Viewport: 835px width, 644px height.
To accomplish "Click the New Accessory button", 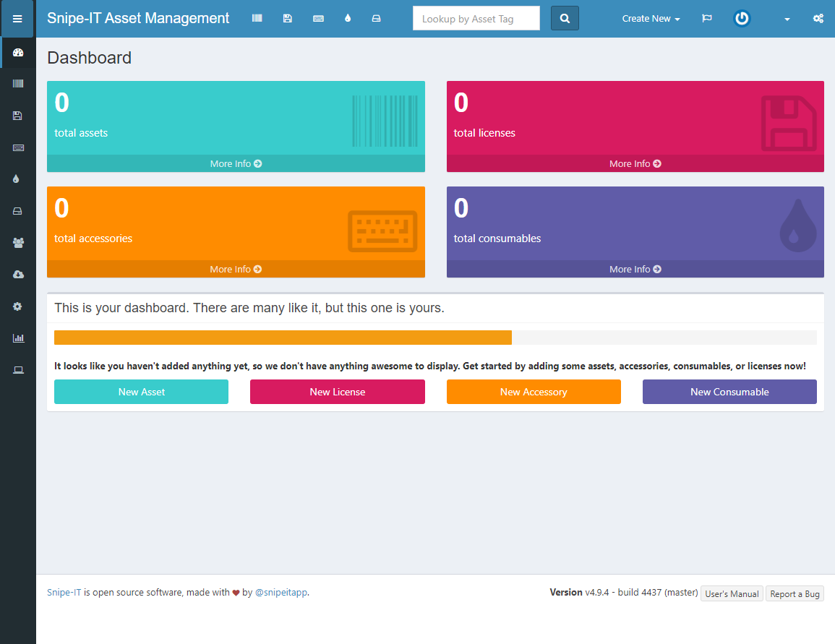I will coord(534,392).
